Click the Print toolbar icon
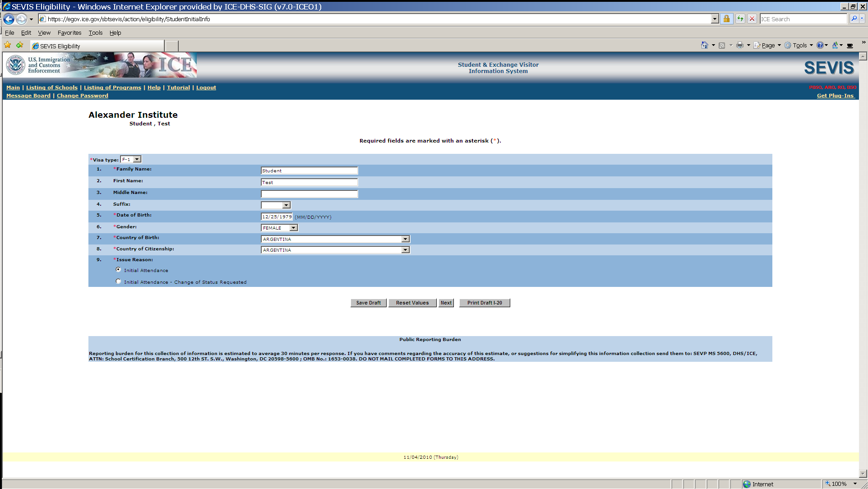Image resolution: width=868 pixels, height=489 pixels. (739, 45)
